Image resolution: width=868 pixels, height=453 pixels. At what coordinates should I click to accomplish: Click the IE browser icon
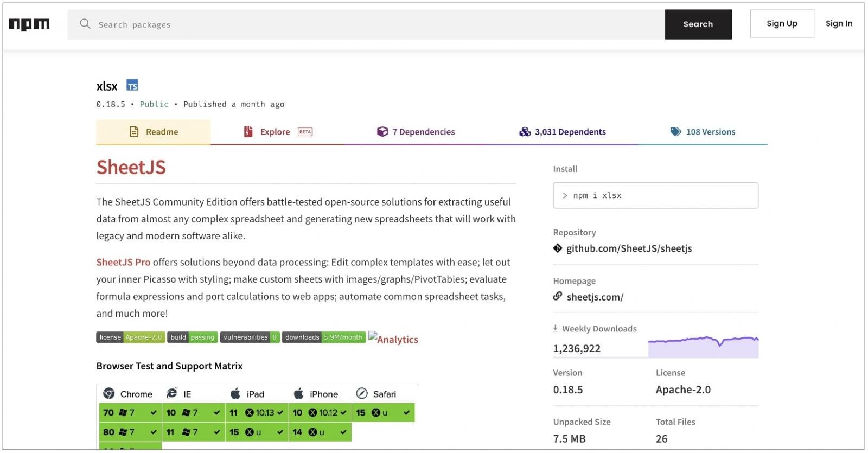pos(172,394)
